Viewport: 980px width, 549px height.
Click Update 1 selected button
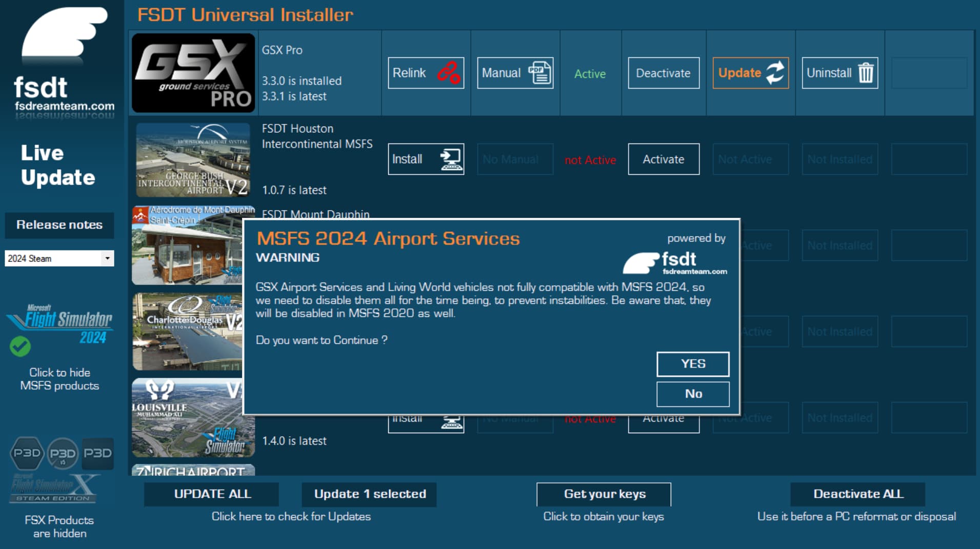pyautogui.click(x=369, y=494)
